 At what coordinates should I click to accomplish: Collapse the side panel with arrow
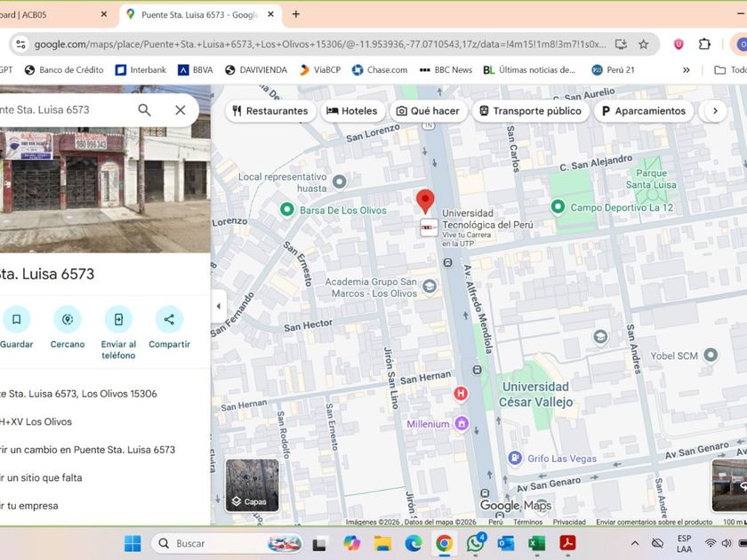(x=219, y=307)
